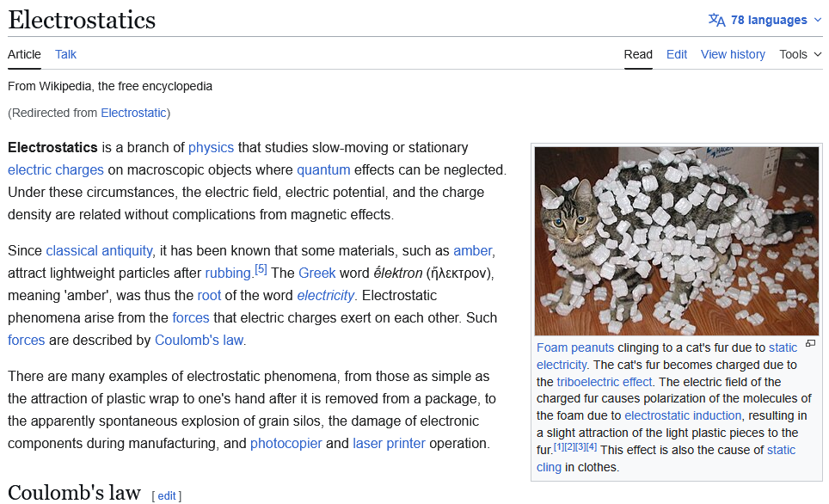Screen dimensions: 829x504
Task: Visit the photocopier link
Action: [x=286, y=443]
